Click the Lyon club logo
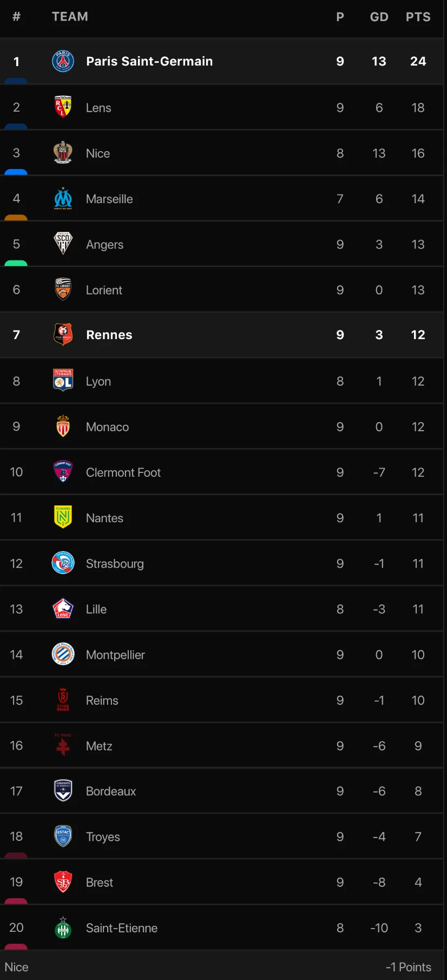This screenshot has height=980, width=447. coord(63,381)
